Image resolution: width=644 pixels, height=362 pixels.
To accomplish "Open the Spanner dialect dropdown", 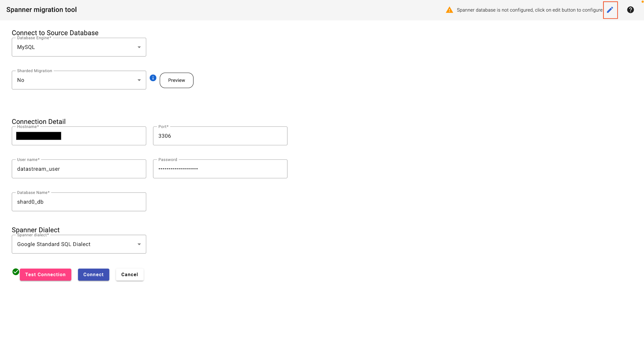I will (x=79, y=244).
